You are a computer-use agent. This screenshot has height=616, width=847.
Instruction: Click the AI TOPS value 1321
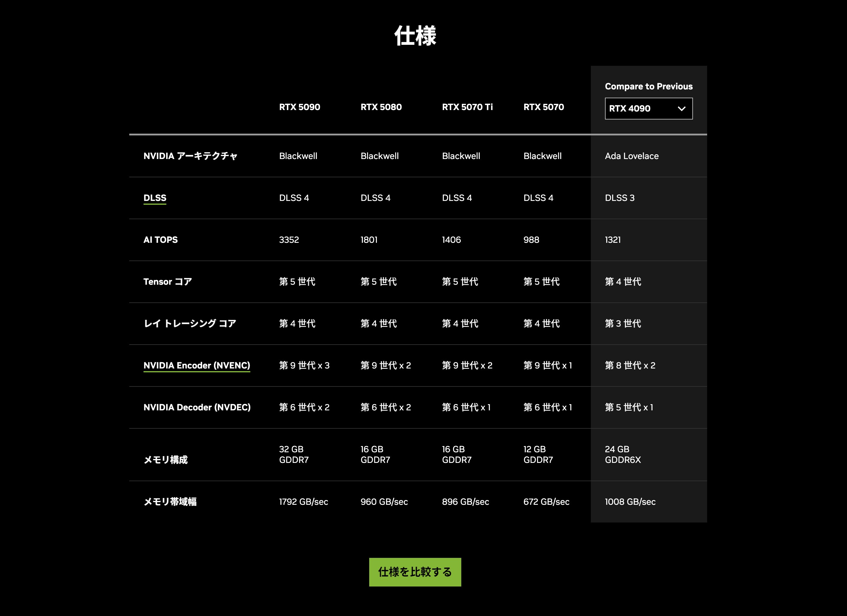click(613, 240)
